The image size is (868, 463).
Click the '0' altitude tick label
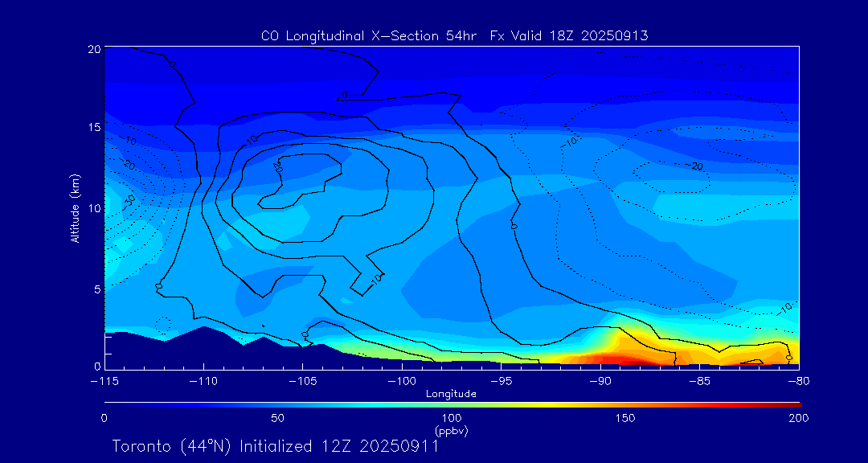pos(98,366)
